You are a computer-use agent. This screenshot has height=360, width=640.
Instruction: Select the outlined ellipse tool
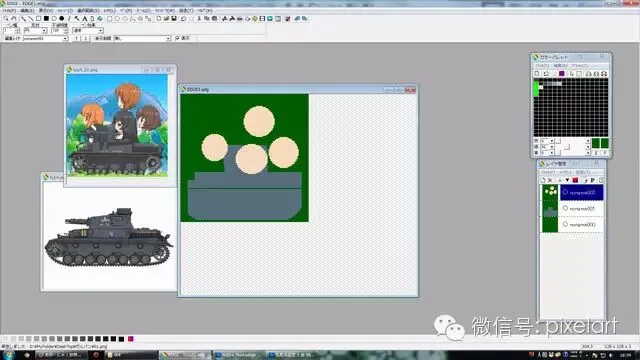click(x=54, y=18)
